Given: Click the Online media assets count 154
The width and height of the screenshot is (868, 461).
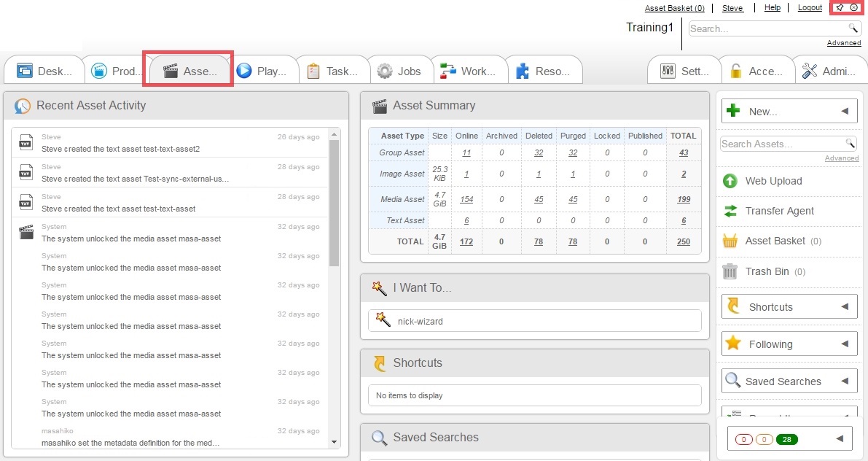Looking at the screenshot, I should tap(466, 198).
